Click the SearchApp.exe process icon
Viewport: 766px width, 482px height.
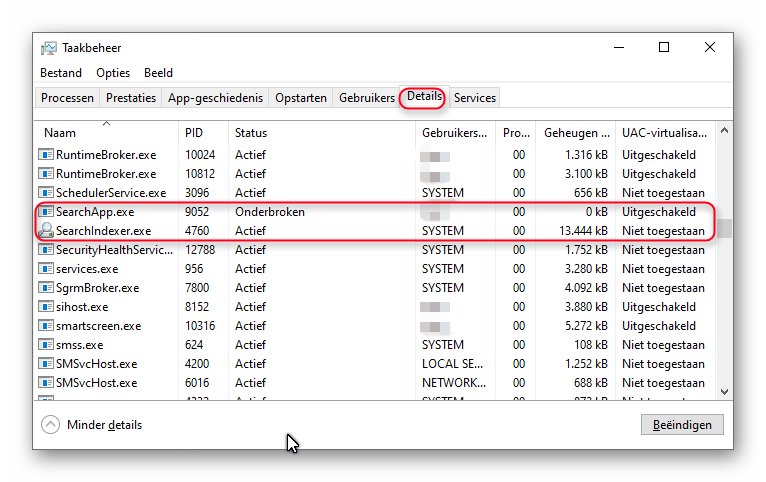(x=46, y=211)
